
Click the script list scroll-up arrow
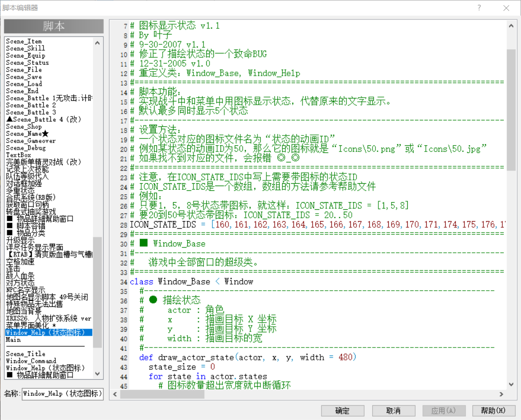click(97, 43)
